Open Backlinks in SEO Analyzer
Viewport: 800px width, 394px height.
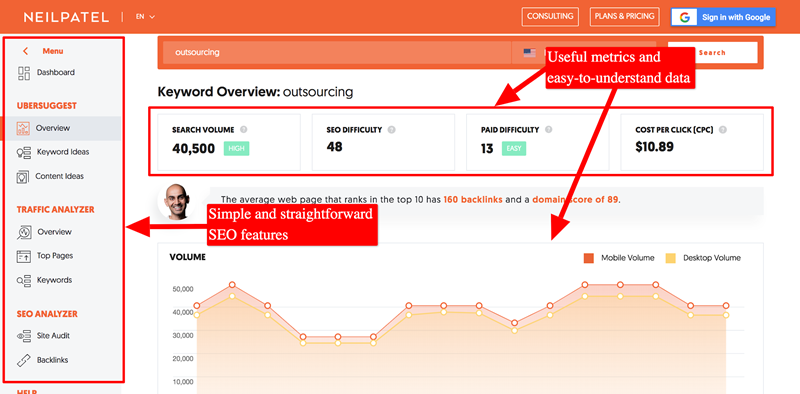point(52,360)
